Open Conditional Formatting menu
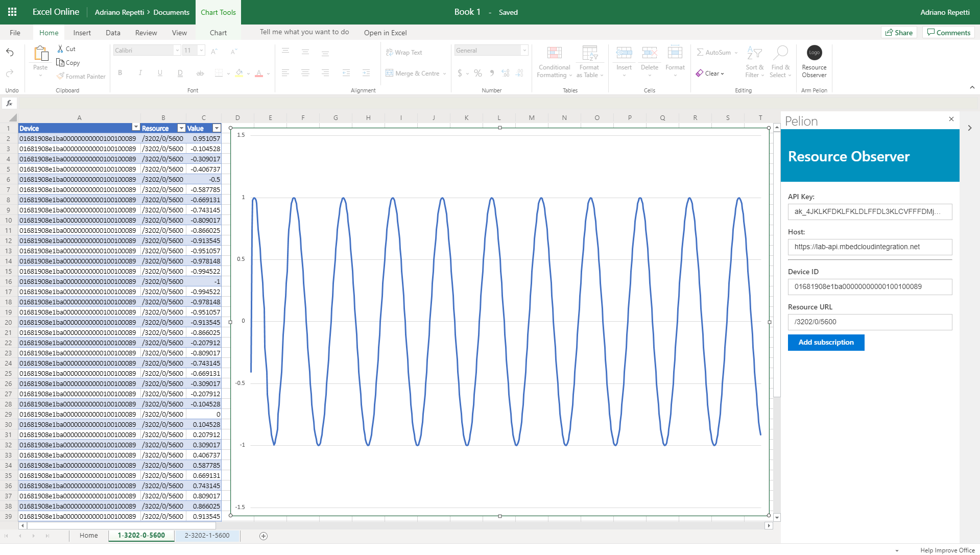980x555 pixels. [554, 62]
